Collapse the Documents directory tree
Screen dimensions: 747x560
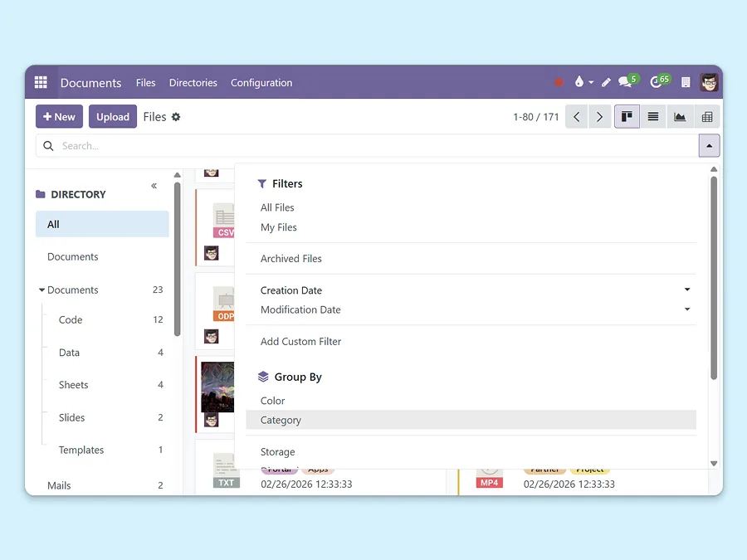[41, 290]
